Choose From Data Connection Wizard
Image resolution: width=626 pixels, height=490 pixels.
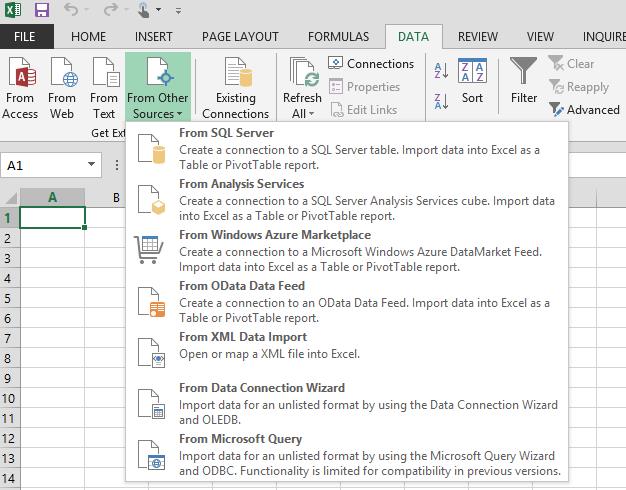click(347, 404)
